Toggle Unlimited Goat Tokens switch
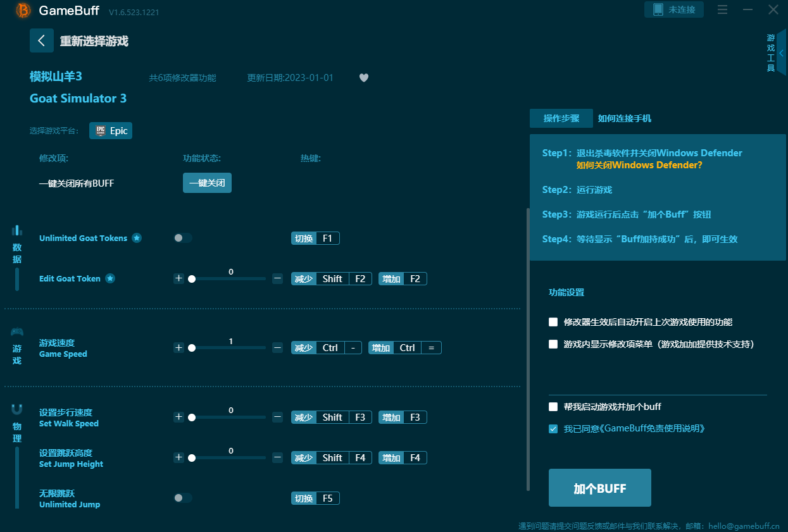Image resolution: width=788 pixels, height=532 pixels. [183, 238]
